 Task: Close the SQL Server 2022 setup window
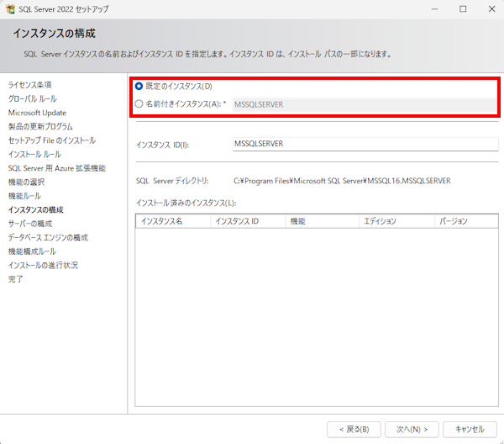pyautogui.click(x=491, y=9)
